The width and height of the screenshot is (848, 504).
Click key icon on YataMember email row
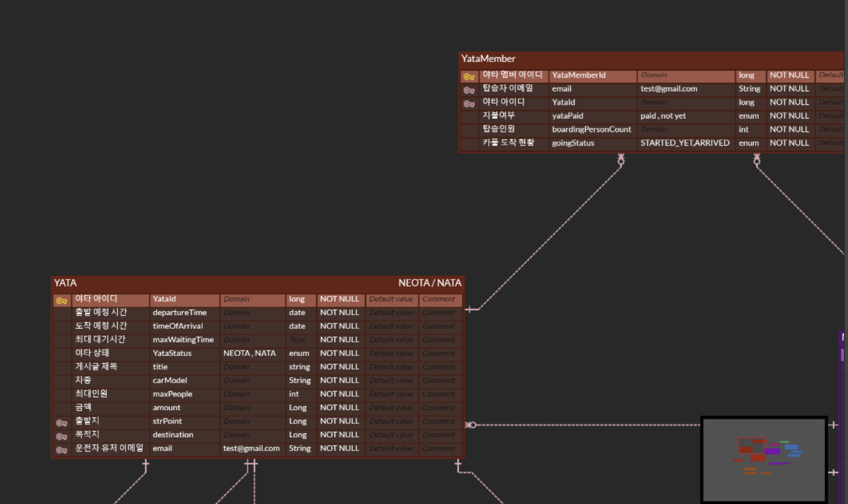tap(469, 90)
